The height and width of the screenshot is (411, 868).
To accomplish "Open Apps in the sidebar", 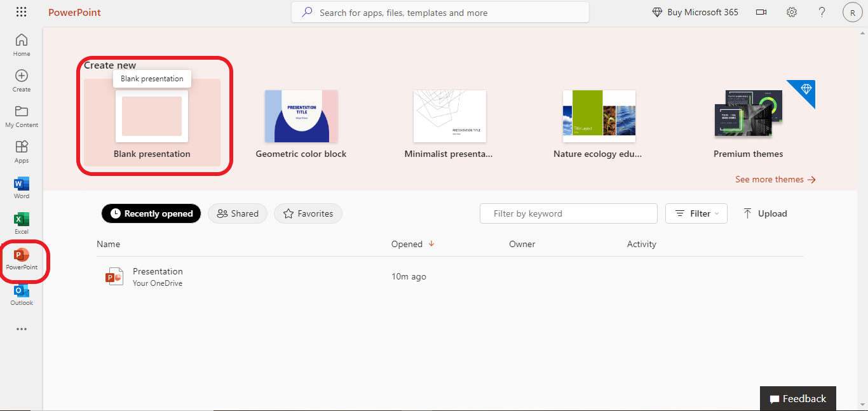I will (22, 151).
